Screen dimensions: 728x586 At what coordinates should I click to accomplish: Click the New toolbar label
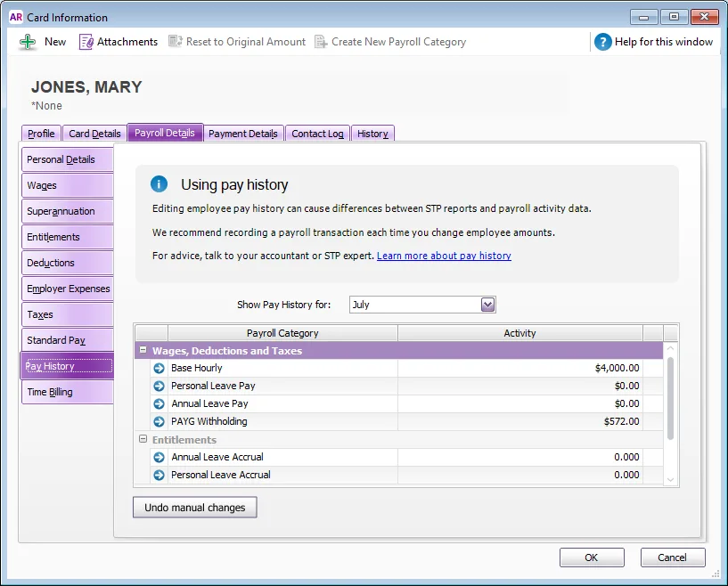click(x=55, y=42)
